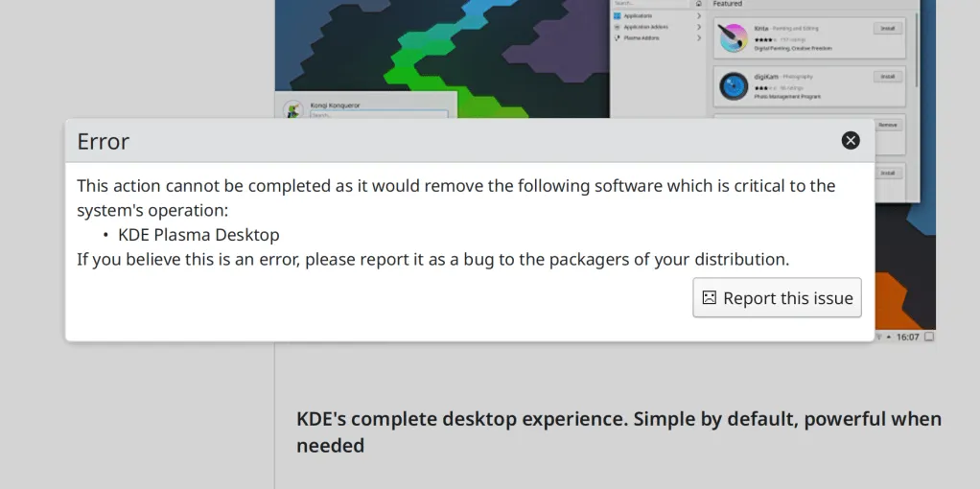Click the Remove button in the featured list
The width and height of the screenshot is (980, 489).
coord(887,125)
